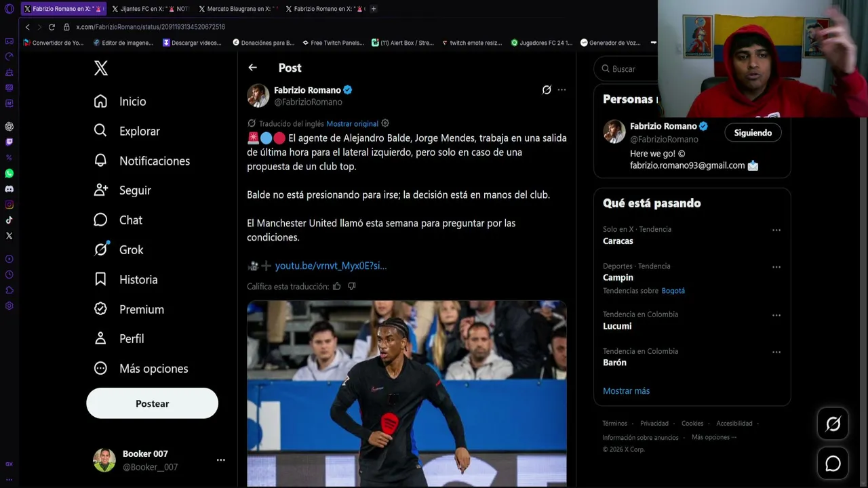Rate the translation with thumbs up
868x488 pixels.
tap(336, 286)
